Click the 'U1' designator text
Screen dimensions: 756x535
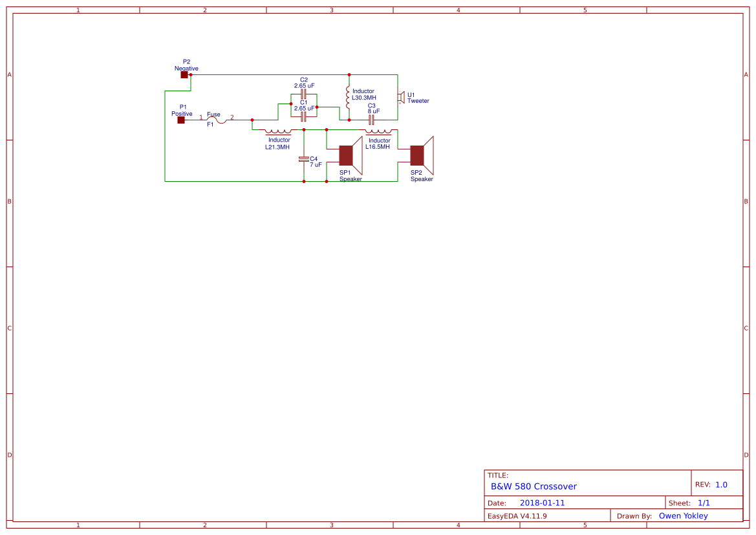pyautogui.click(x=411, y=95)
